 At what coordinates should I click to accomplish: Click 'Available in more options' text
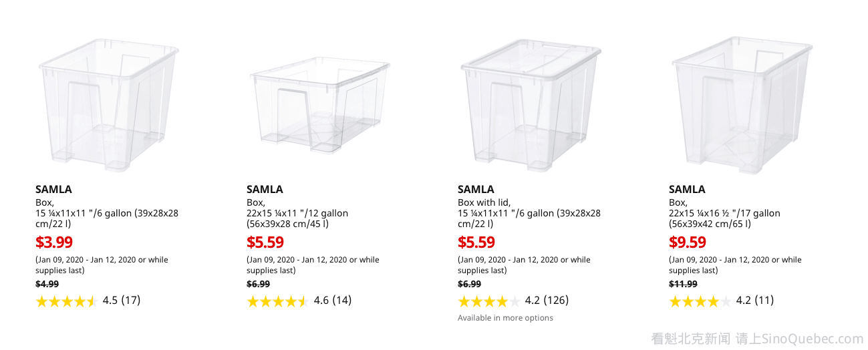pyautogui.click(x=505, y=318)
